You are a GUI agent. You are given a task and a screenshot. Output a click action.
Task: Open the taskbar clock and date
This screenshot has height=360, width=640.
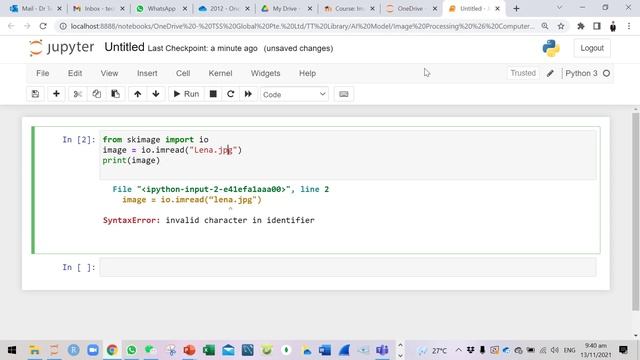click(596, 350)
